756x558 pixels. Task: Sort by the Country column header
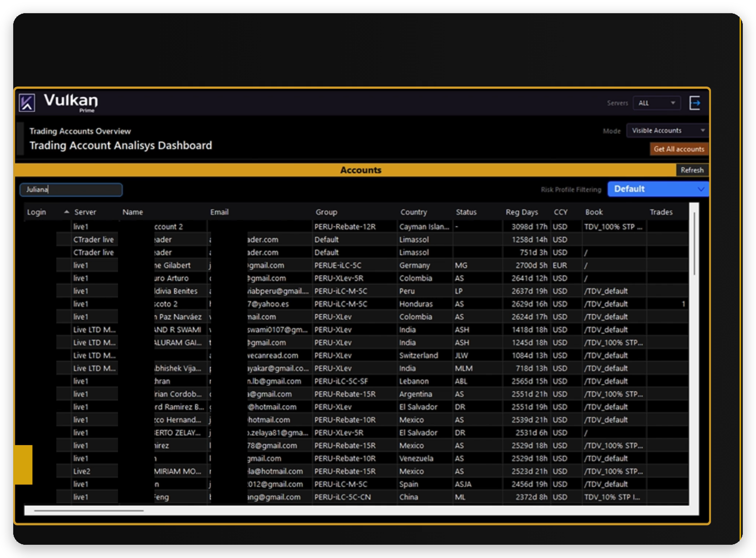(414, 212)
